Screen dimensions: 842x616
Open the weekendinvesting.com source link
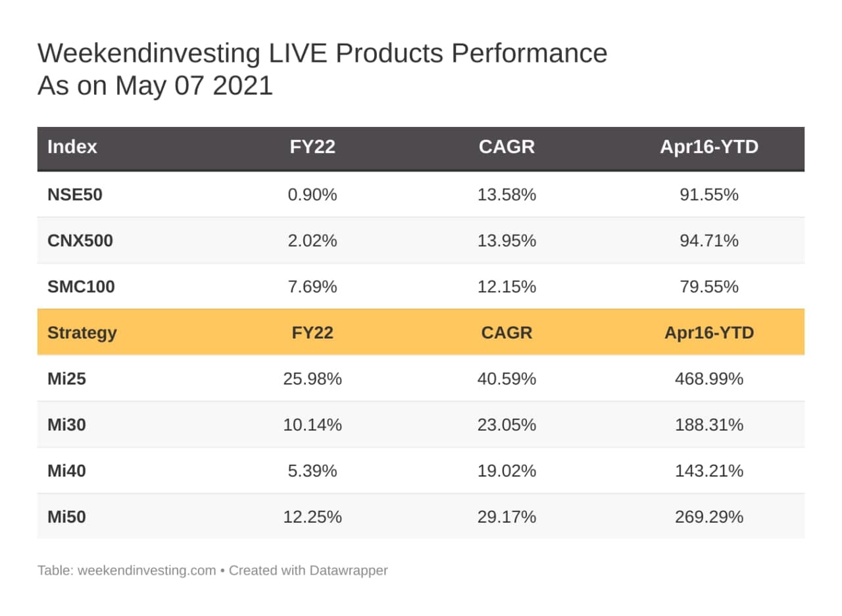[147, 571]
